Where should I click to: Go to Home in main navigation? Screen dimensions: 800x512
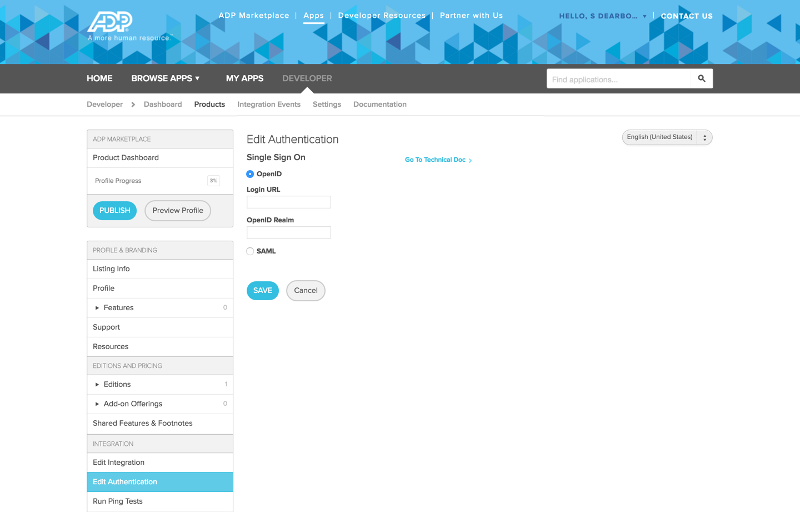[99, 78]
